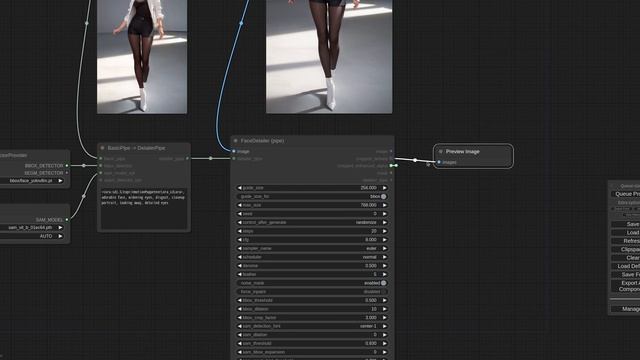Screen dimensions: 640x360
Task: Open sampler_name euler dropdown
Action: (312, 248)
